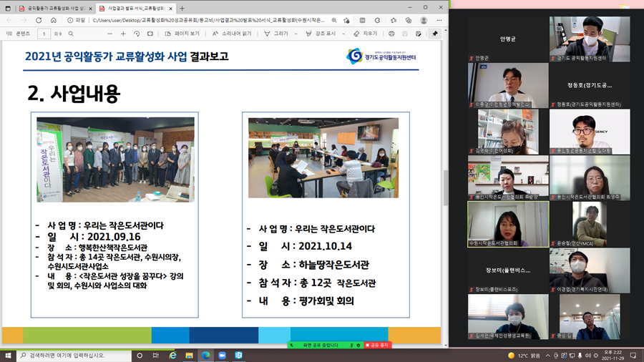The image size is (644, 362).
Task: Close the 사업결과 발표 서식 tab
Action: 171,8
